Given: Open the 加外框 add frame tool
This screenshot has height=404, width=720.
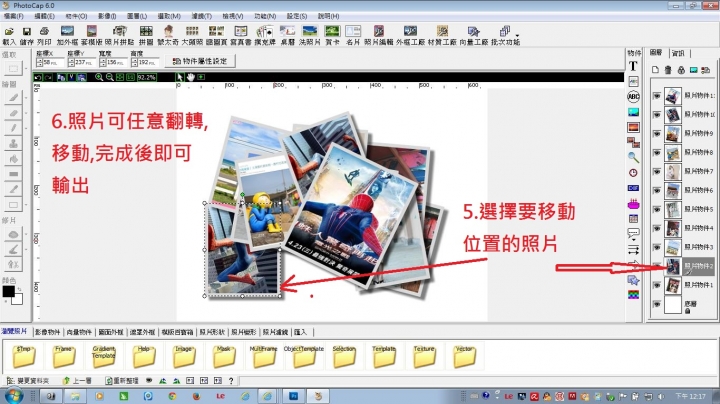Looking at the screenshot, I should [68, 35].
